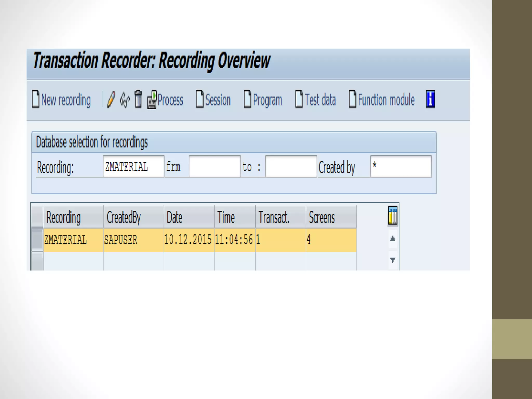Select the ZMATERIAL row selector
This screenshot has width=532, height=399.
[37, 240]
